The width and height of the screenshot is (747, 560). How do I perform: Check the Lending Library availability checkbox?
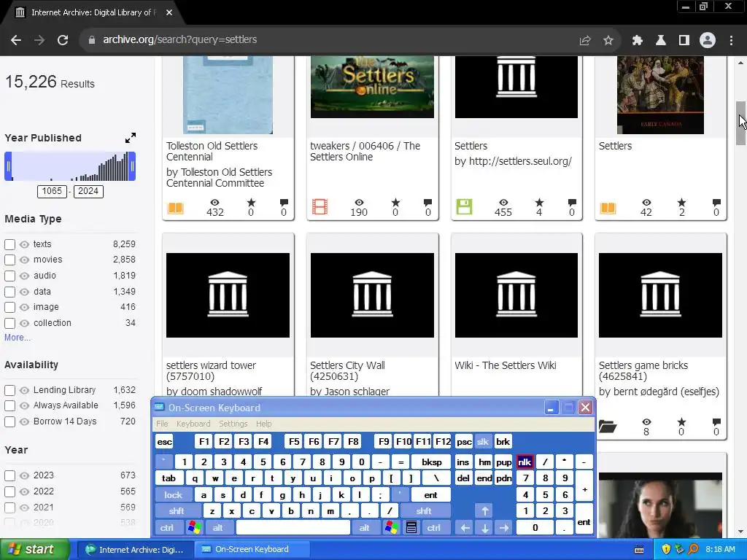coord(9,390)
